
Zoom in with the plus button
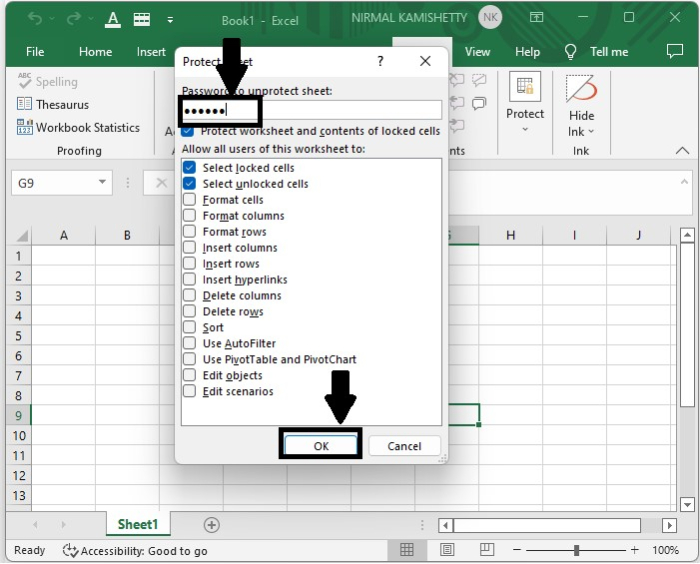coord(634,550)
